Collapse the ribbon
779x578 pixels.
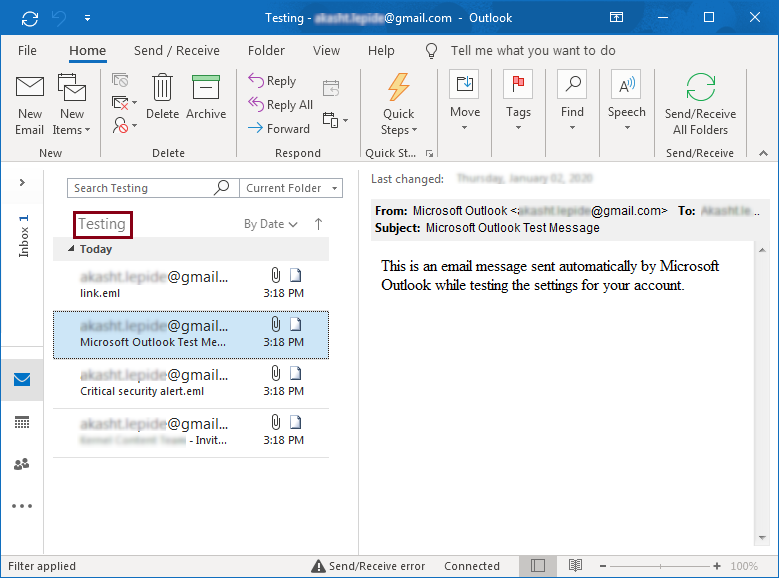(763, 154)
